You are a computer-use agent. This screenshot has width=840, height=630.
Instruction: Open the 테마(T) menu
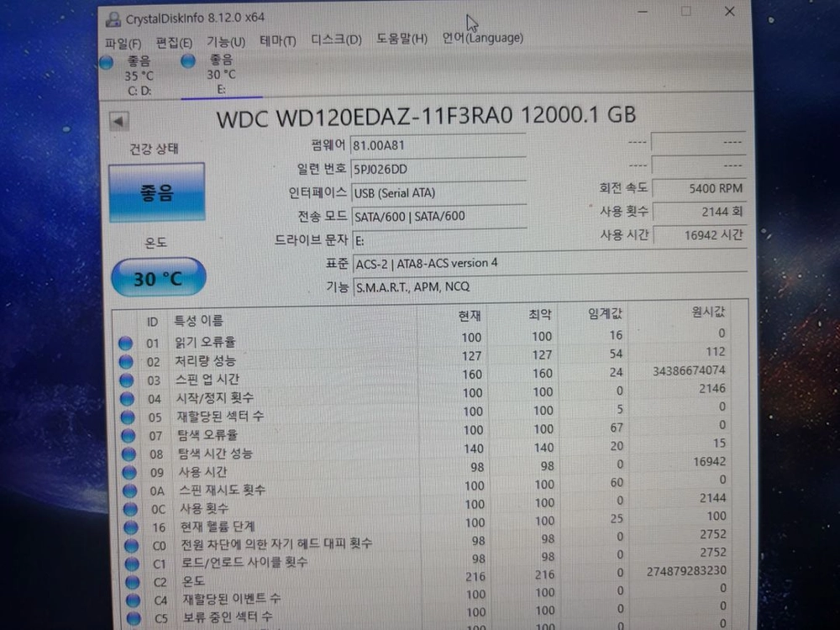pyautogui.click(x=277, y=40)
